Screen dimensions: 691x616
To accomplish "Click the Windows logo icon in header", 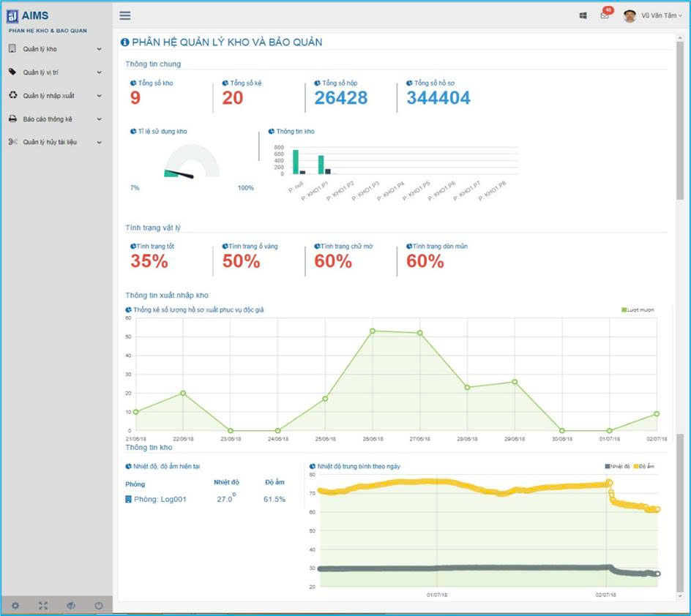I will coord(583,15).
